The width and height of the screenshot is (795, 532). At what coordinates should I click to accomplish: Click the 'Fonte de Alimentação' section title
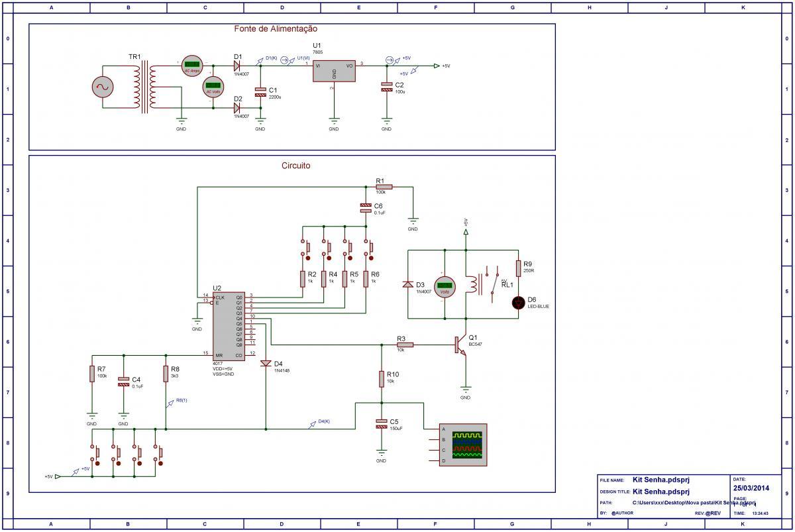[x=276, y=29]
